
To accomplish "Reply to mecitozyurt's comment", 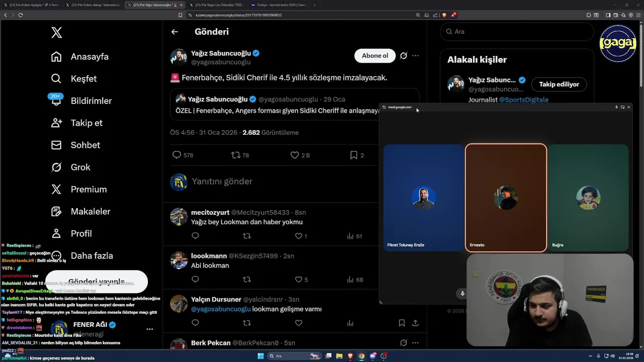I will tap(195, 236).
